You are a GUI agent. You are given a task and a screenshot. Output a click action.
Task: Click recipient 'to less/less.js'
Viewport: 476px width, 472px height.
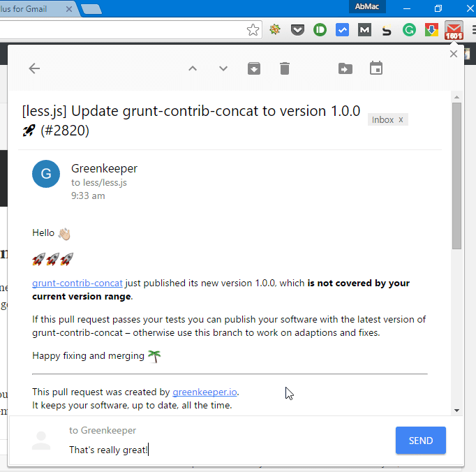pos(99,182)
